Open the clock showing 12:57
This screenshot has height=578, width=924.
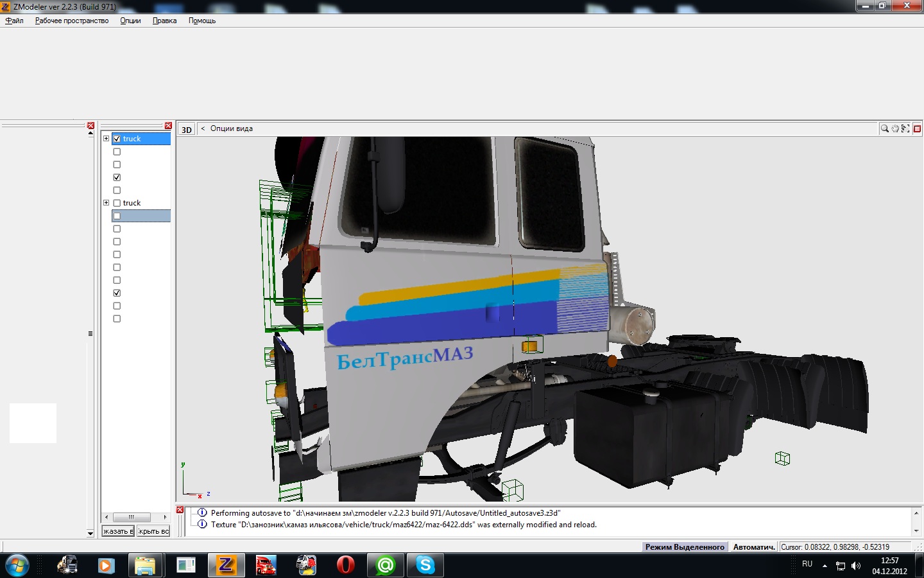click(889, 566)
